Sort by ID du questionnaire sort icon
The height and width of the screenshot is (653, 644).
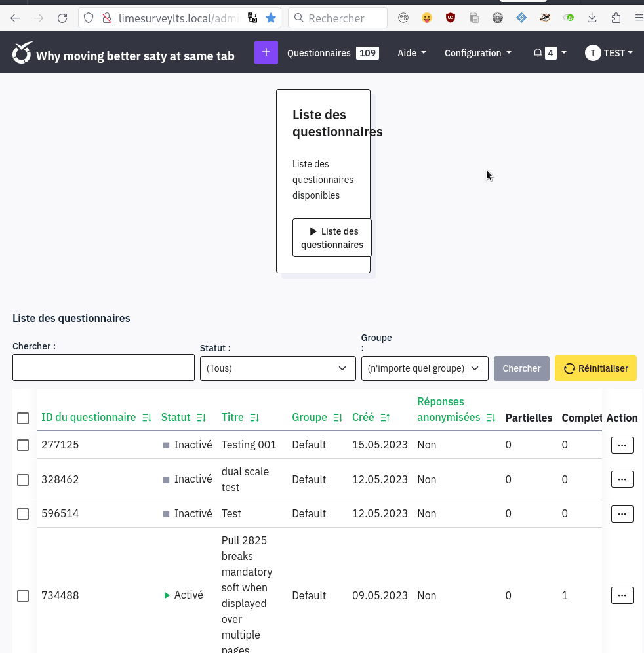tap(147, 418)
